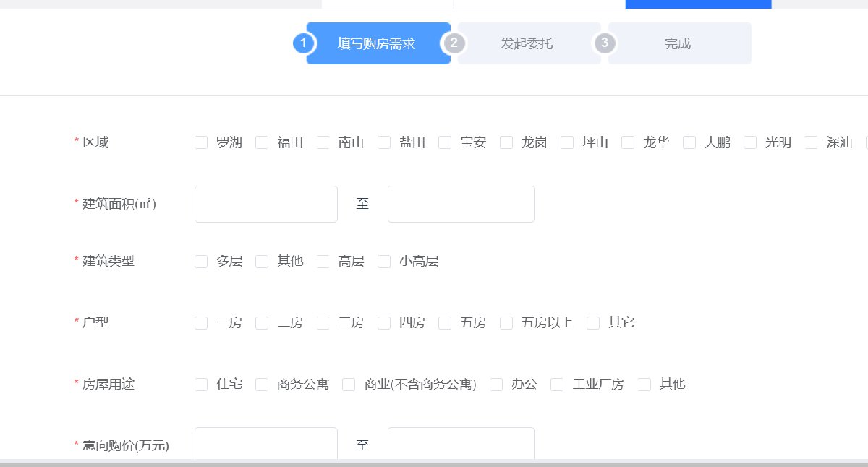The width and height of the screenshot is (868, 467).
Task: Click the minimum 建筑面积 input field
Action: pos(266,204)
